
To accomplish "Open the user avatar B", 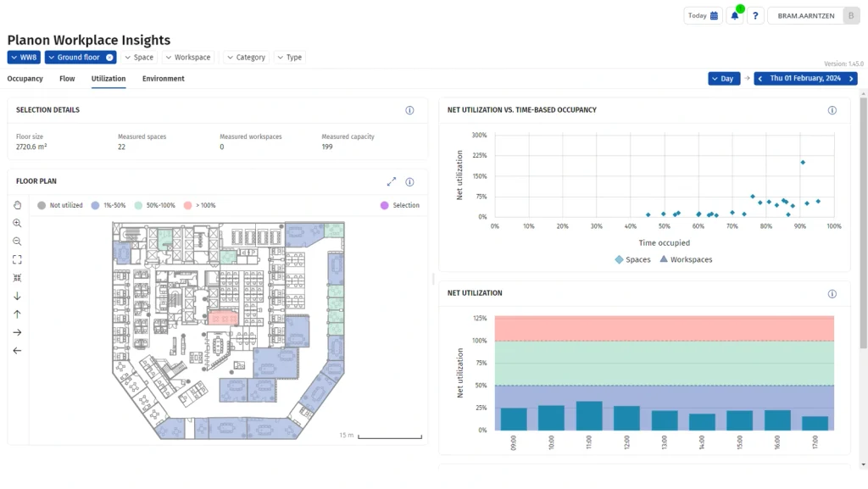I will [851, 15].
